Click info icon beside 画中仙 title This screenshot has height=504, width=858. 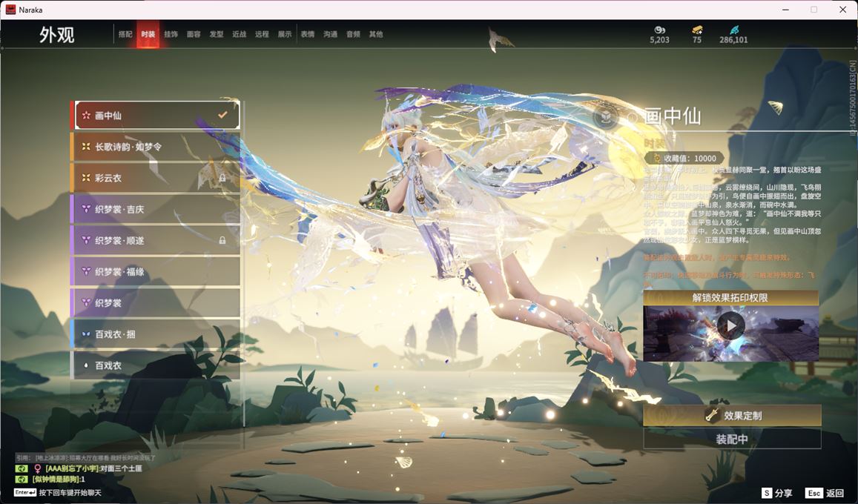coord(632,117)
